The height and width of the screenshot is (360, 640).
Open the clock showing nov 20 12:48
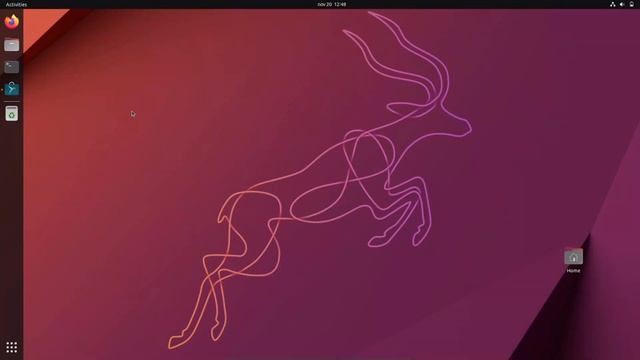[332, 4]
